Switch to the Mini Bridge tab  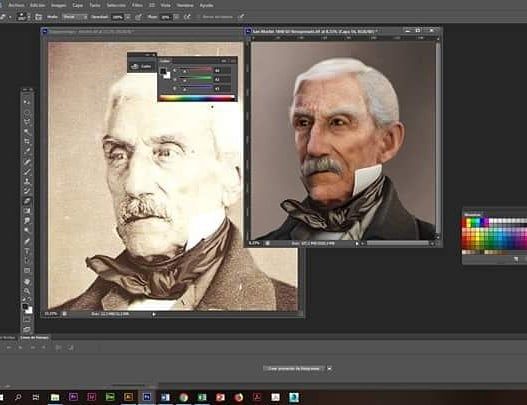click(x=7, y=337)
